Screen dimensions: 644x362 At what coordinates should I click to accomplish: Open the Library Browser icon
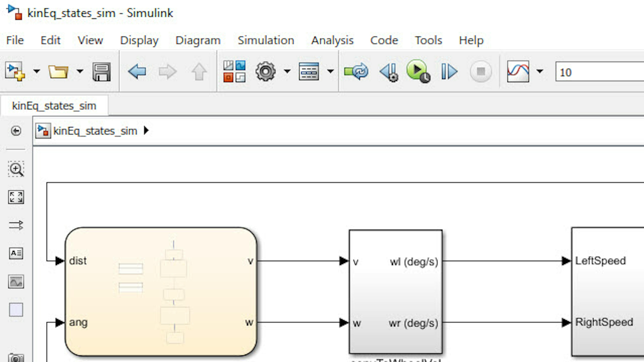click(x=234, y=71)
